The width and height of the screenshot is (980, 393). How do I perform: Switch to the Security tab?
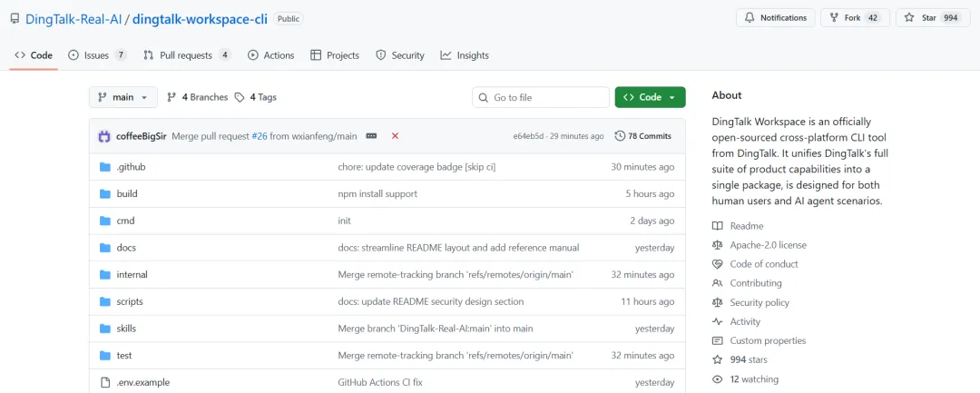point(400,55)
